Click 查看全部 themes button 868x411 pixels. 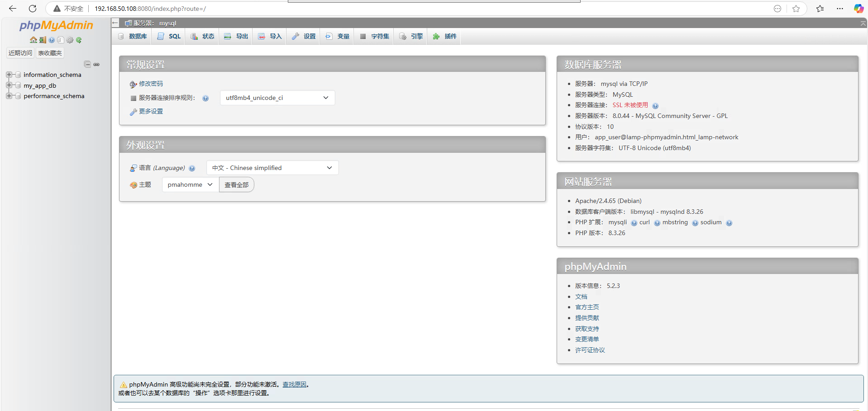(x=237, y=184)
